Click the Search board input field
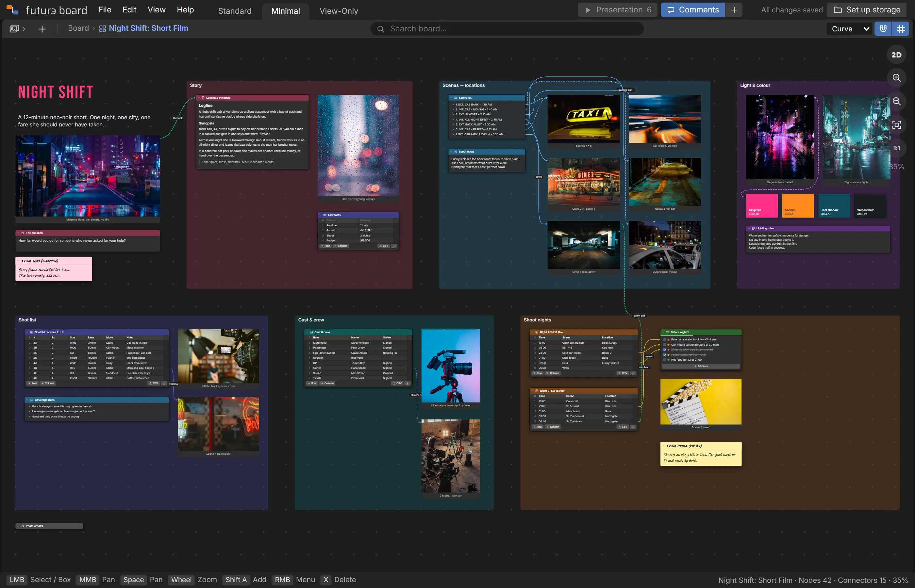Screen dimensions: 915x588 [507, 29]
